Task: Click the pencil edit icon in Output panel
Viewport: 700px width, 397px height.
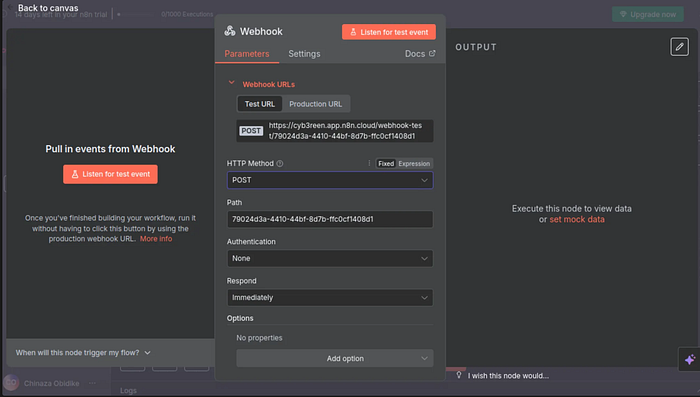Action: click(679, 47)
